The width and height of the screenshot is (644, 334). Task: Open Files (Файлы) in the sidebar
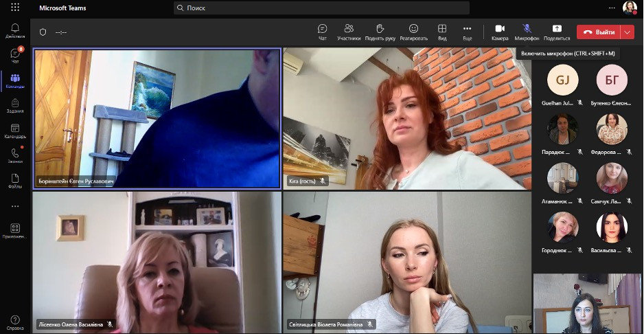[15, 181]
